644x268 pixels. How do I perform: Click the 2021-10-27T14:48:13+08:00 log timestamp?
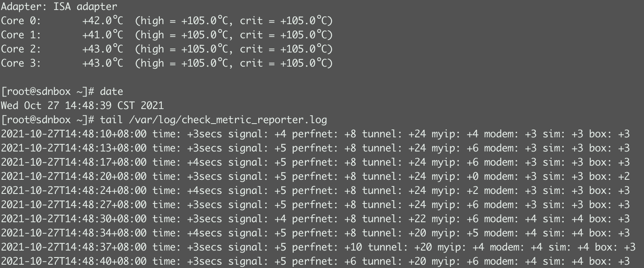click(74, 148)
